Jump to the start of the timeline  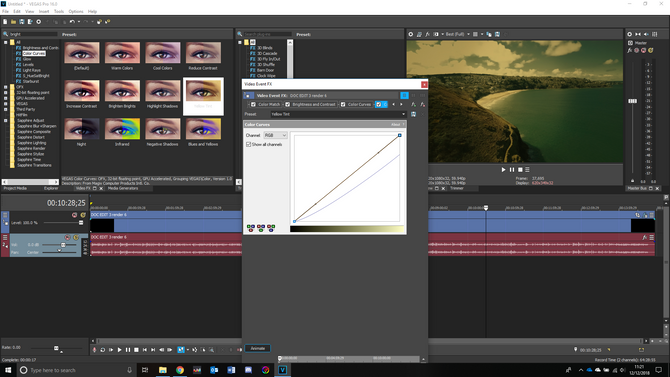145,350
